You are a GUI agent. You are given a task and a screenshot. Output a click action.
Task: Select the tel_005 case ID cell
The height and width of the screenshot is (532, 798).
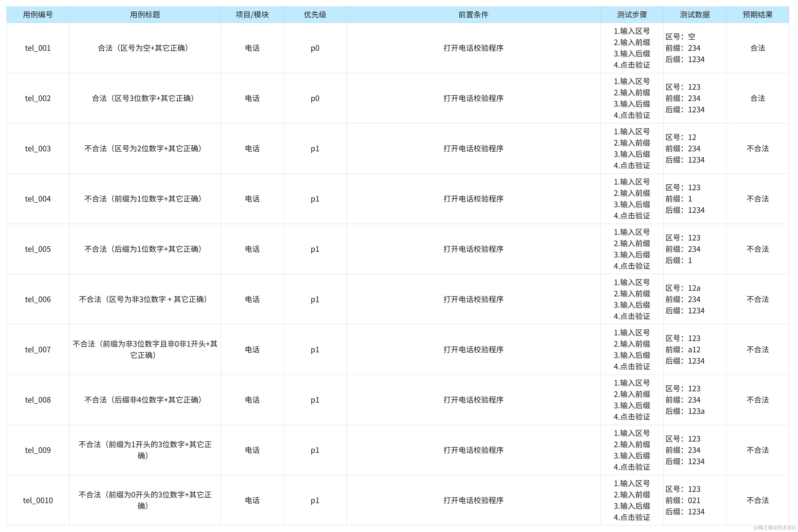[x=38, y=249]
